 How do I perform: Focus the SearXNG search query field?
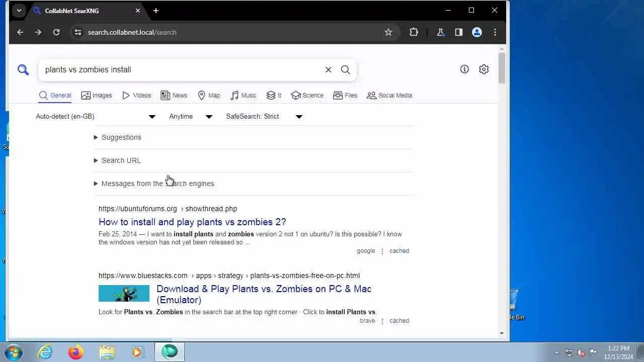(181, 70)
